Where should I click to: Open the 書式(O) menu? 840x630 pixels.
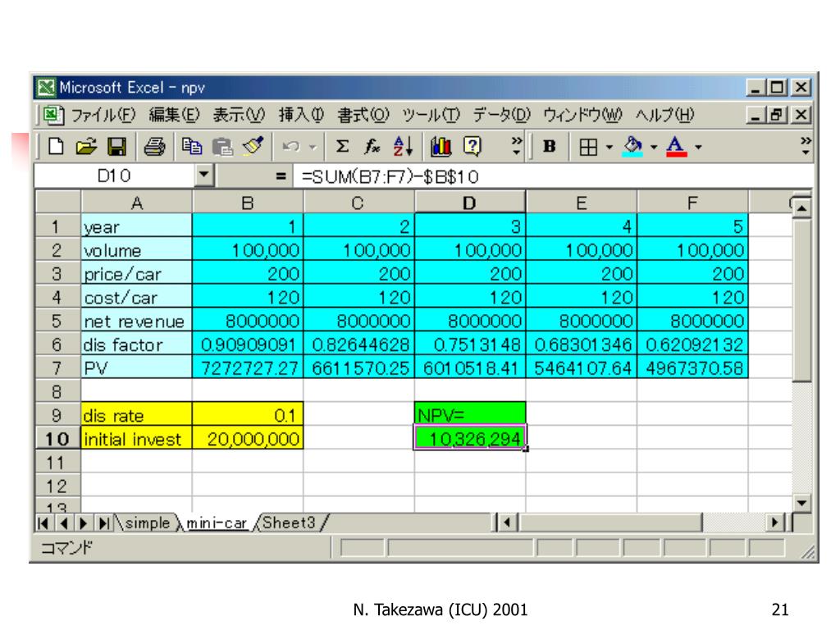tap(363, 115)
